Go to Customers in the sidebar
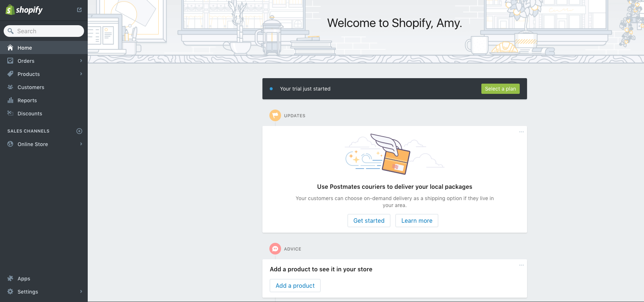644x302 pixels. (31, 87)
